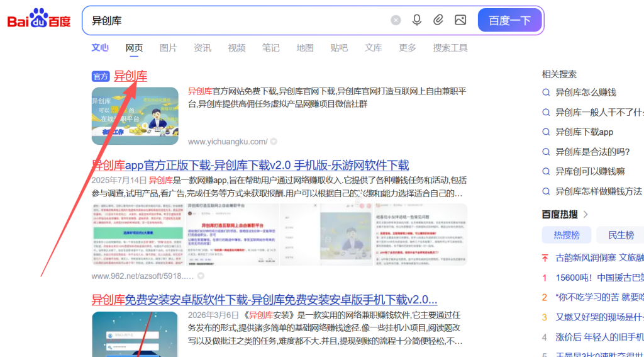Viewport: 644px width, 357px height.
Task: Open the 地图 tab
Action: (x=305, y=48)
